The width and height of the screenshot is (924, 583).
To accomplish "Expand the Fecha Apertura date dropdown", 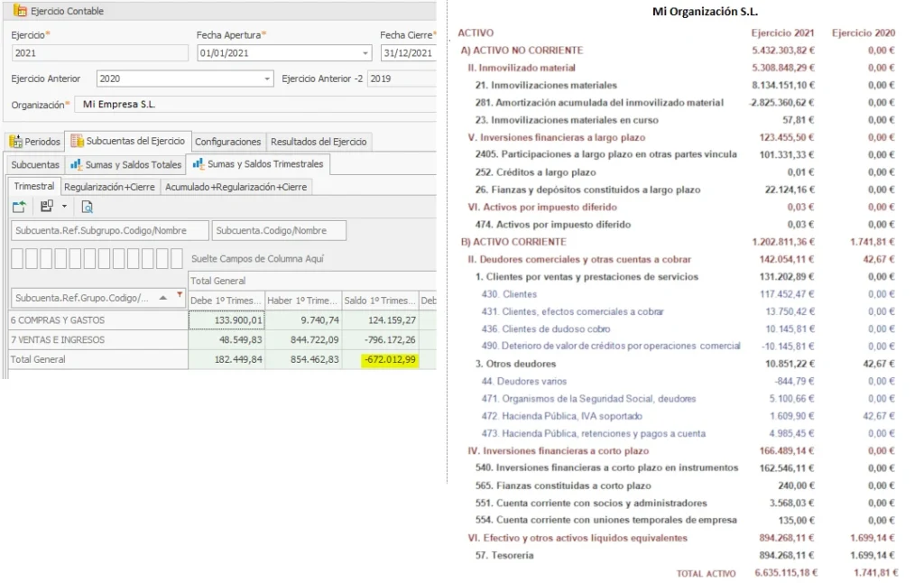I will [365, 53].
